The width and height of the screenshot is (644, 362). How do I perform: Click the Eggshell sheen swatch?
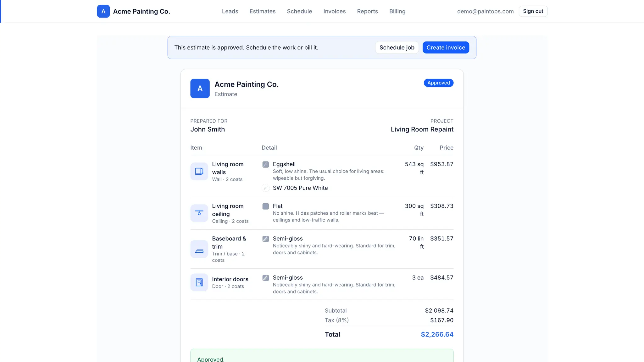pos(266,164)
